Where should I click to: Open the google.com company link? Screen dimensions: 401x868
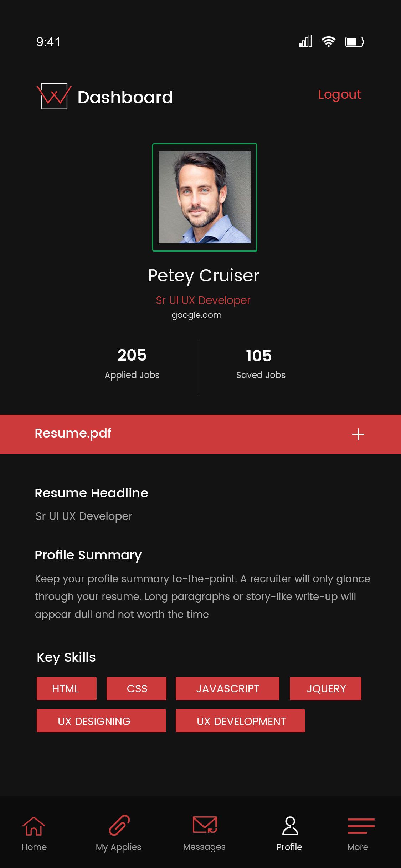[196, 315]
